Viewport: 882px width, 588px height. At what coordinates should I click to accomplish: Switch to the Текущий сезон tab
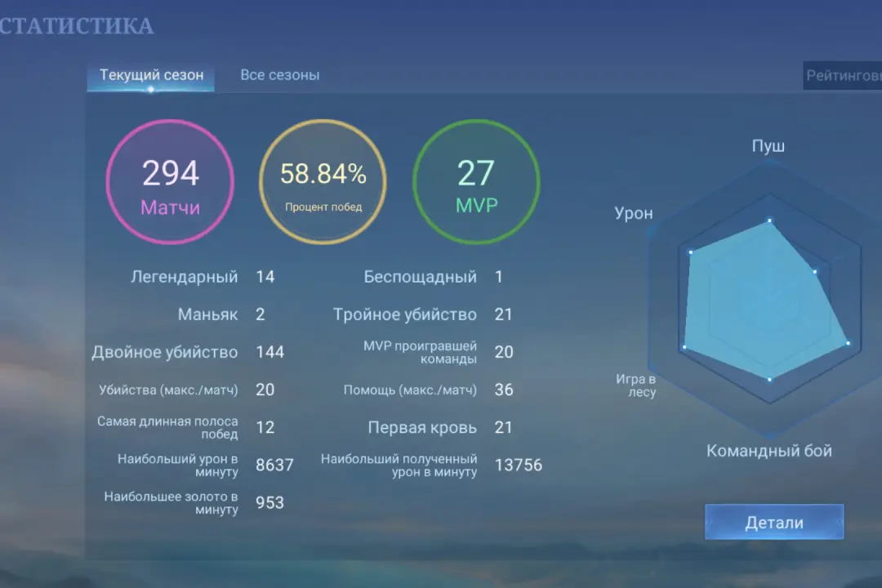151,75
